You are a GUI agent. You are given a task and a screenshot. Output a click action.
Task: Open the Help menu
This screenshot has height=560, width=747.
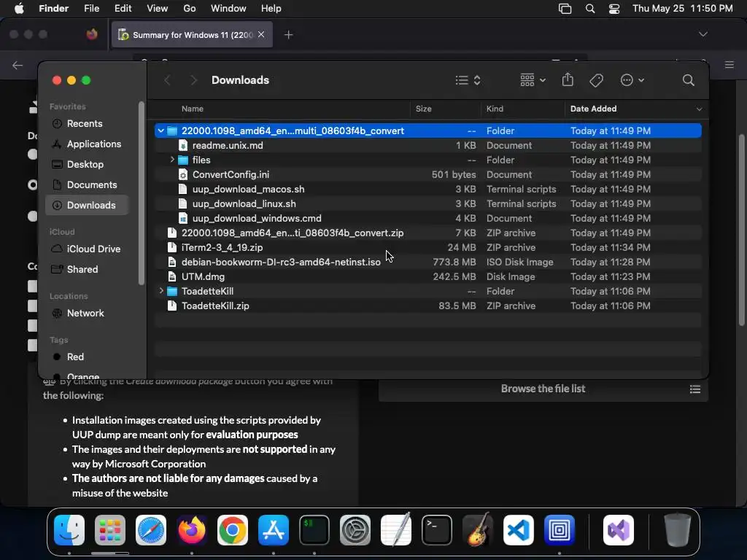[271, 9]
